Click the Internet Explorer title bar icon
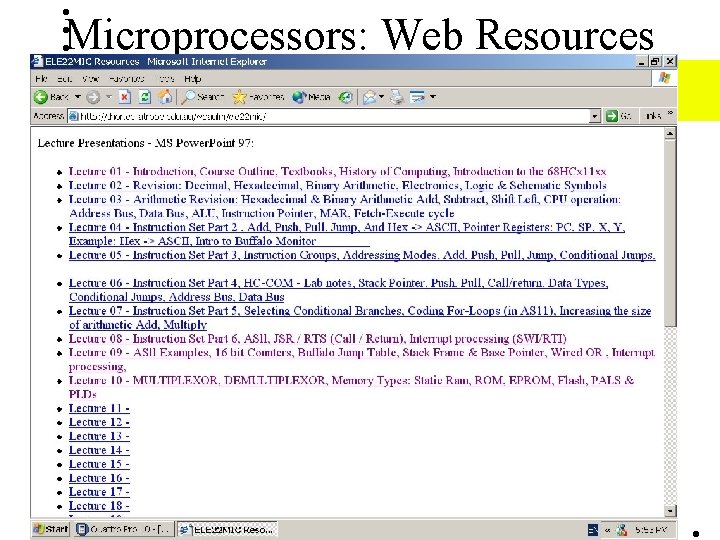The image size is (720, 540). pos(37,61)
